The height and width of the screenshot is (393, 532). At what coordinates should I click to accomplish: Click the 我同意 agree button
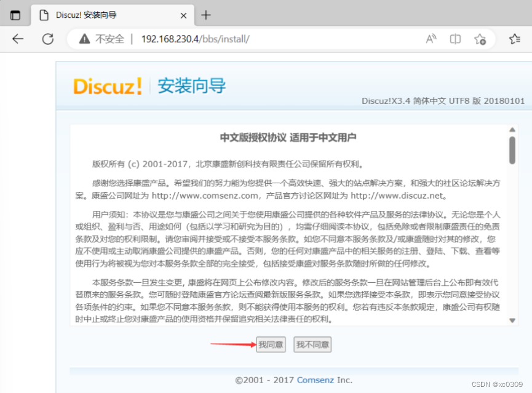click(x=271, y=345)
